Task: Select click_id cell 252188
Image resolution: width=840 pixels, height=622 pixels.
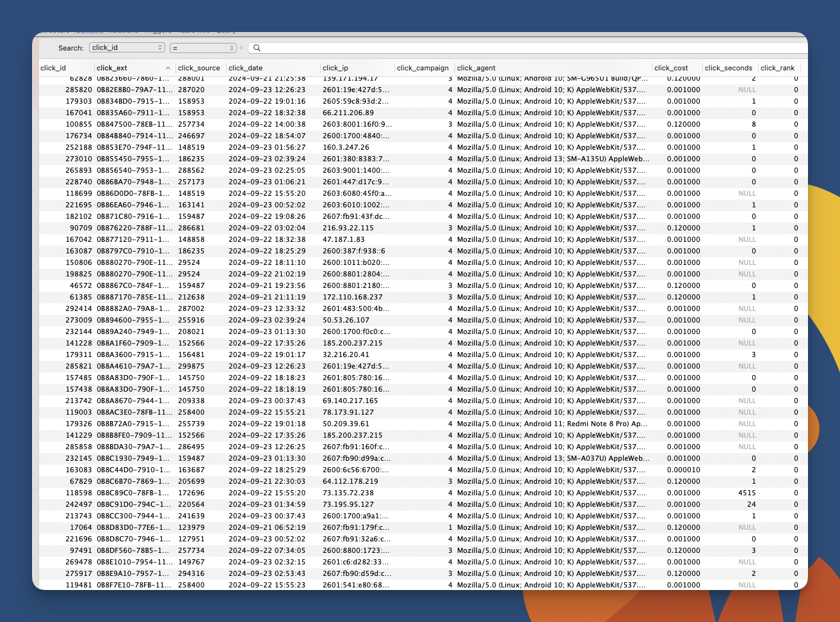Action: [x=79, y=147]
